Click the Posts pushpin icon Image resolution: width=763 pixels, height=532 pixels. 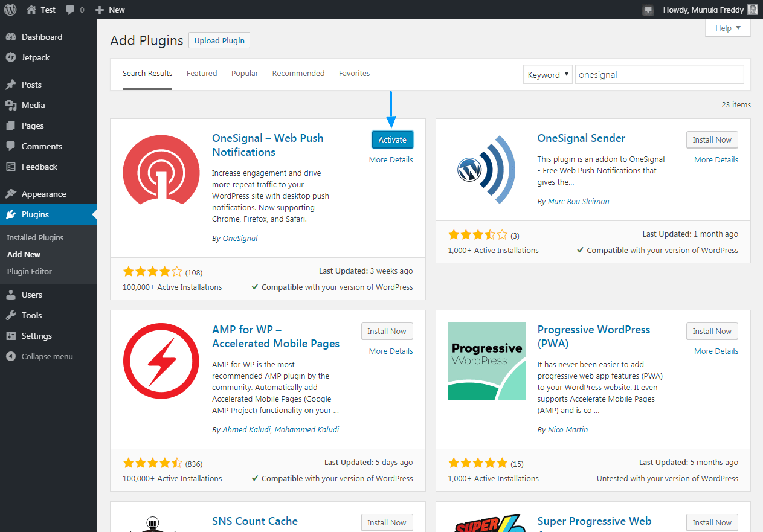point(11,85)
